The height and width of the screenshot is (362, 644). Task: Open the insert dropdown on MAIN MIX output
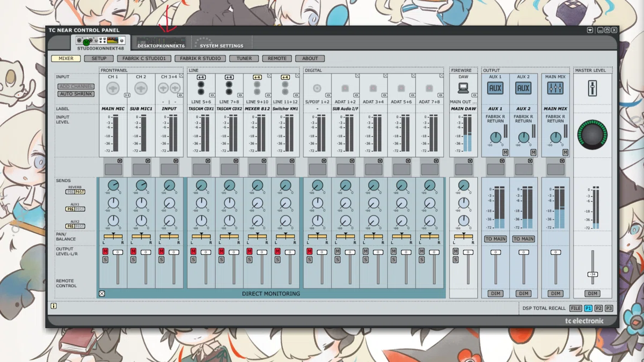tap(562, 161)
